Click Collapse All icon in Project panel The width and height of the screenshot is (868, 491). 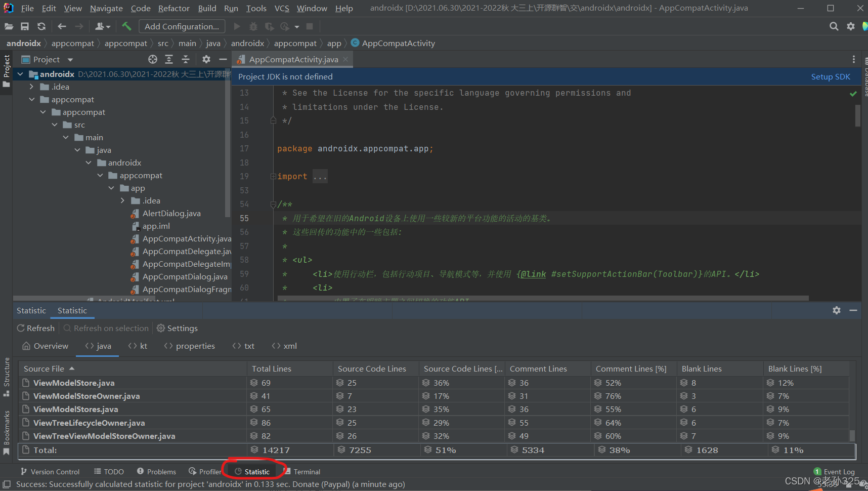tap(186, 59)
